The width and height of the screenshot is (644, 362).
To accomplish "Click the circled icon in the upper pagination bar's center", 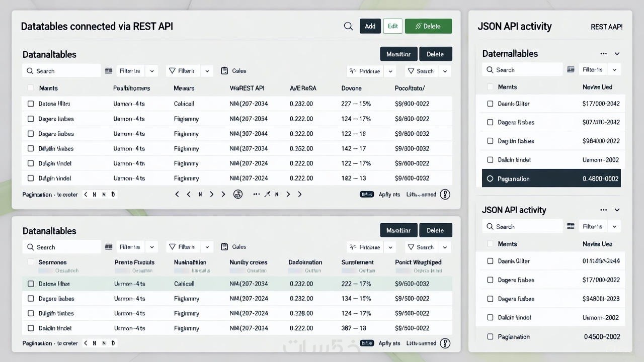I will tap(238, 194).
